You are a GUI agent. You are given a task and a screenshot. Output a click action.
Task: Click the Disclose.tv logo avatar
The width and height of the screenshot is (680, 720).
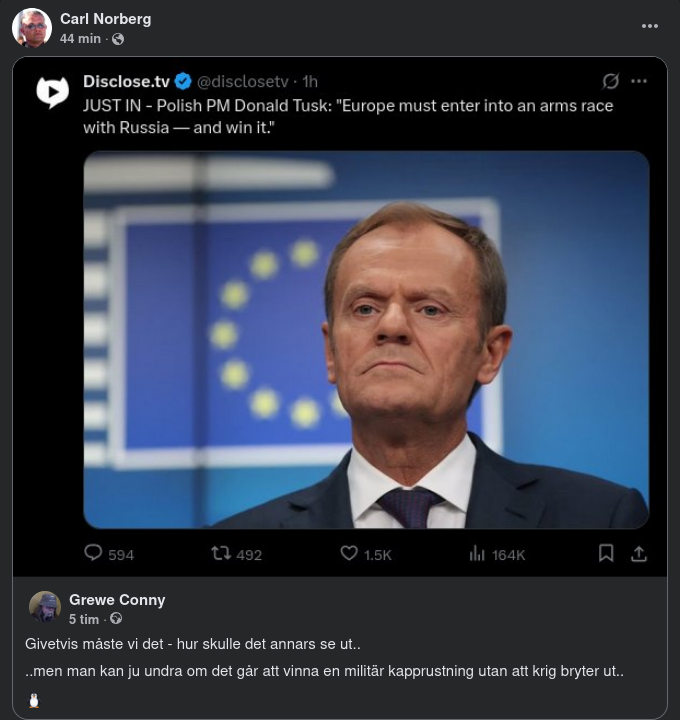52,92
